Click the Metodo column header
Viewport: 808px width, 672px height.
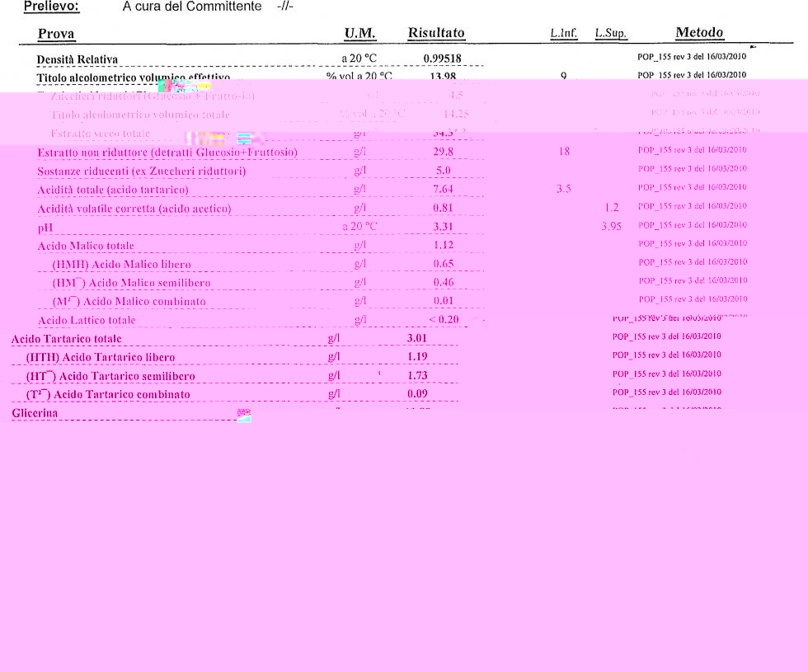(x=699, y=33)
